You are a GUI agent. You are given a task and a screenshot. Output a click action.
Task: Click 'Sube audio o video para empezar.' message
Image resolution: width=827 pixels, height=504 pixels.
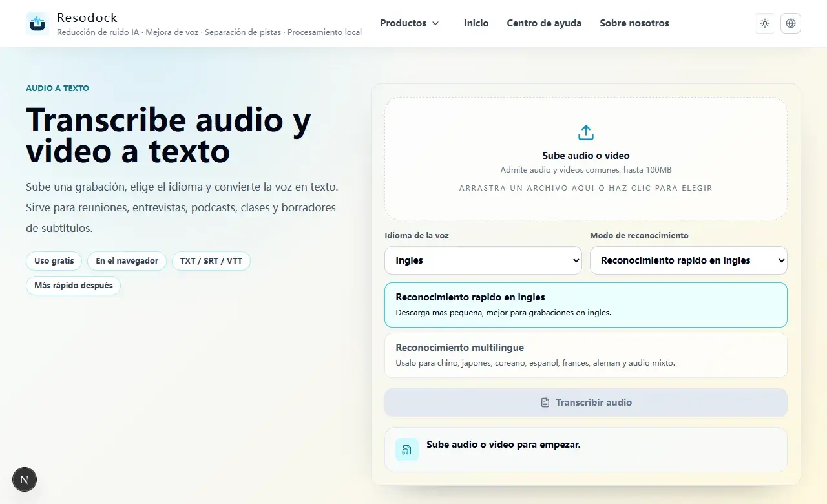point(503,445)
